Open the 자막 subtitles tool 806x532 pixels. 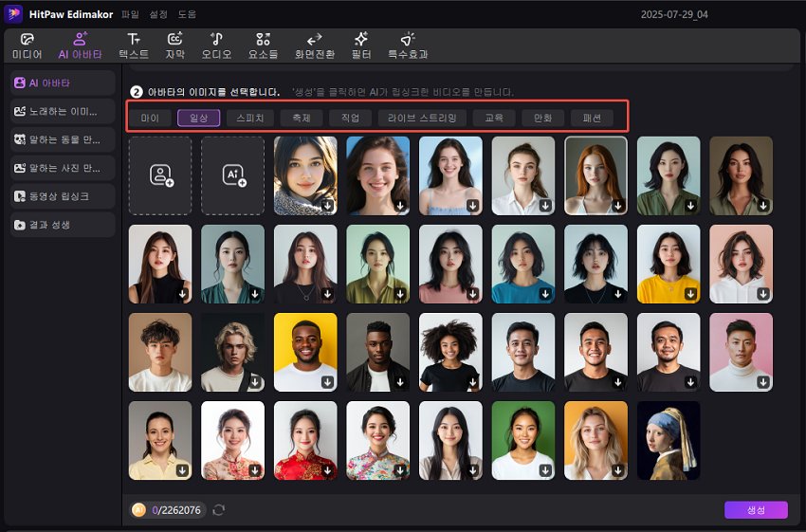[x=174, y=46]
